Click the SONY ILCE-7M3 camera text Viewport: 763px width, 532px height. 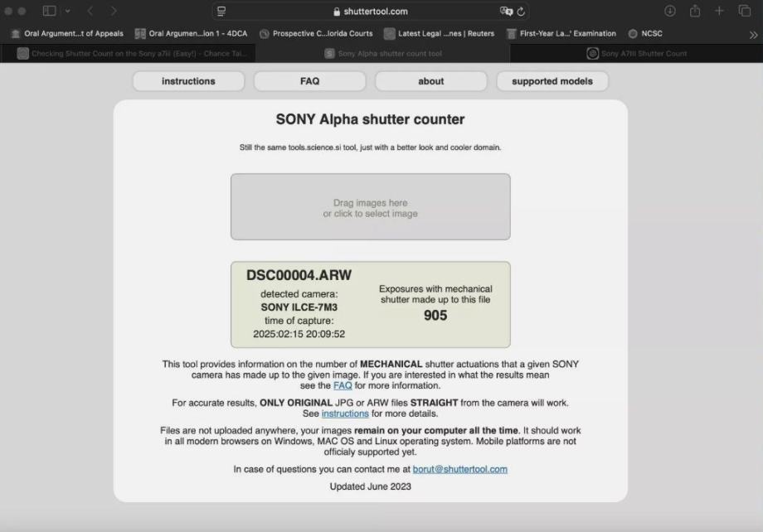tap(299, 307)
